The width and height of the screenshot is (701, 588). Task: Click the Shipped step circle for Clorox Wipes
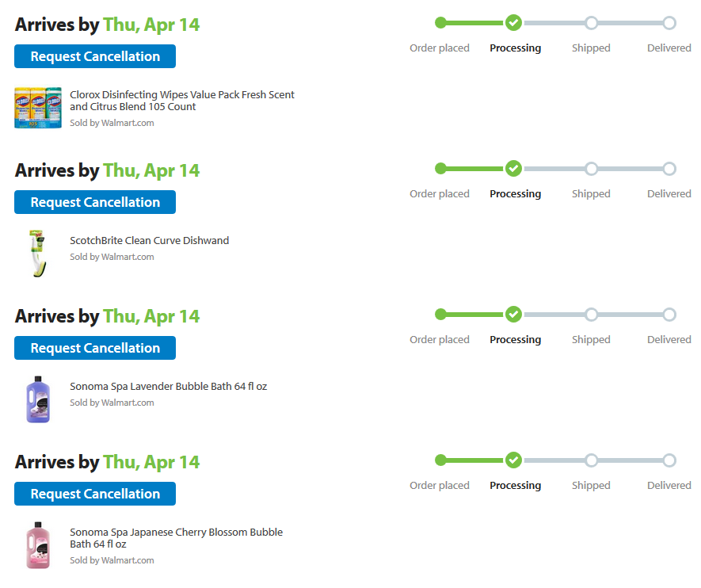591,23
